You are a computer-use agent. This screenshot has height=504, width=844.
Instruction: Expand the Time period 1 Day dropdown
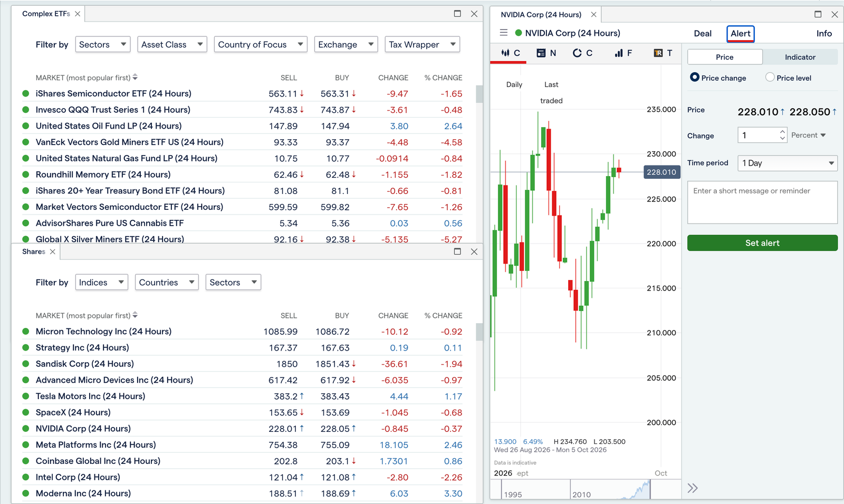[x=788, y=163]
